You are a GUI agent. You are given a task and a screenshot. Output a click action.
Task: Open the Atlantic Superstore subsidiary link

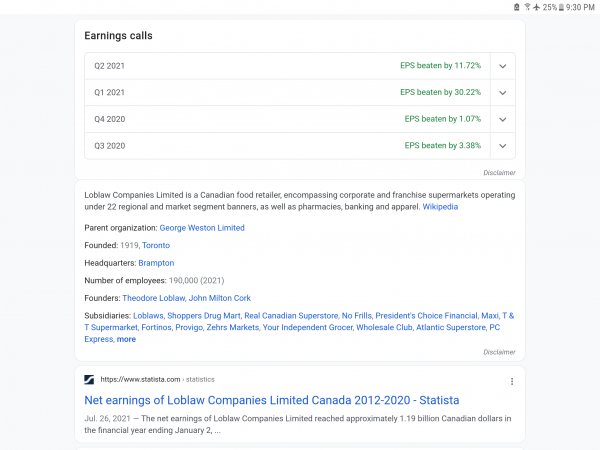(x=451, y=328)
